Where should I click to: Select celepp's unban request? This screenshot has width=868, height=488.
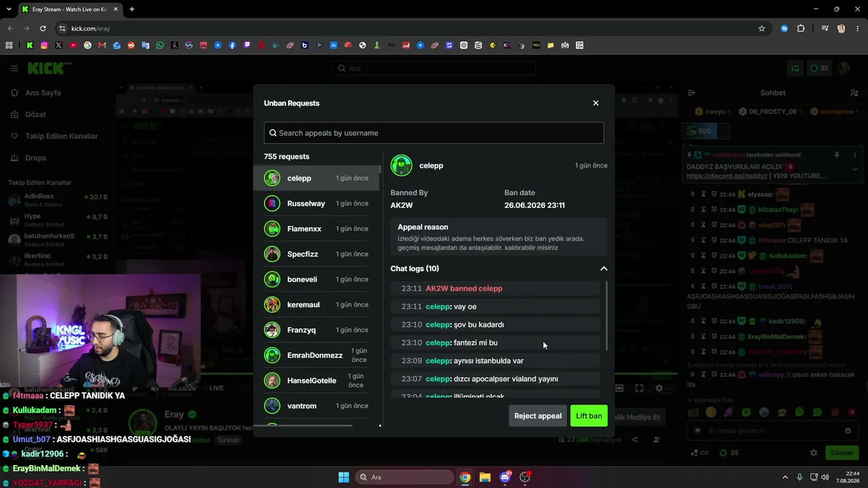[x=317, y=178]
